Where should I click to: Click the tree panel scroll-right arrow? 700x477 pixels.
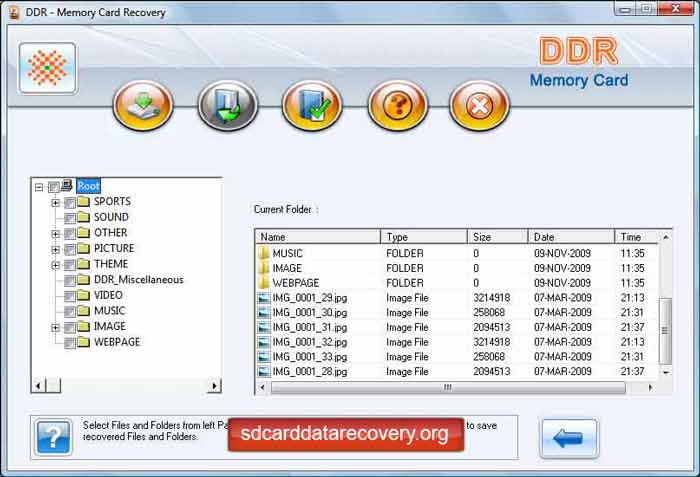(x=214, y=385)
